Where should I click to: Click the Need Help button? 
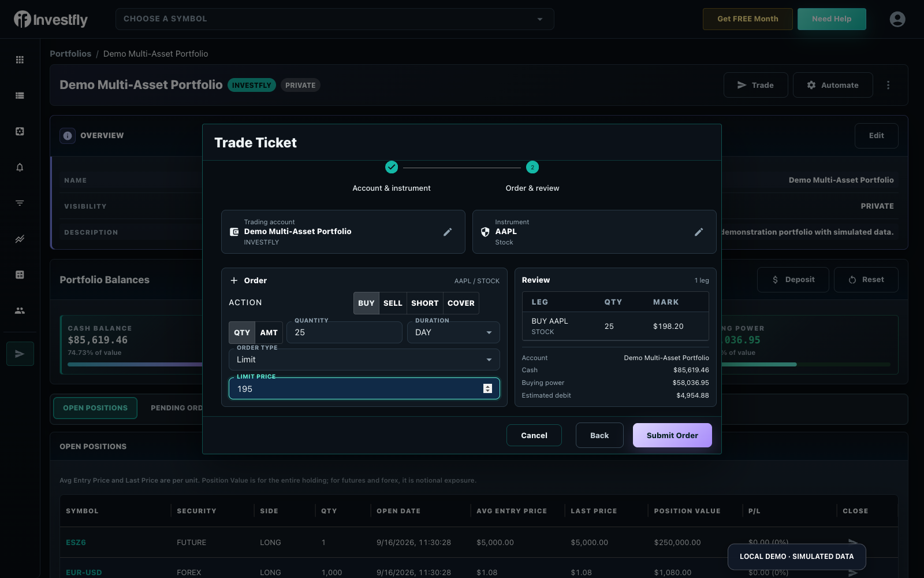pyautogui.click(x=832, y=19)
